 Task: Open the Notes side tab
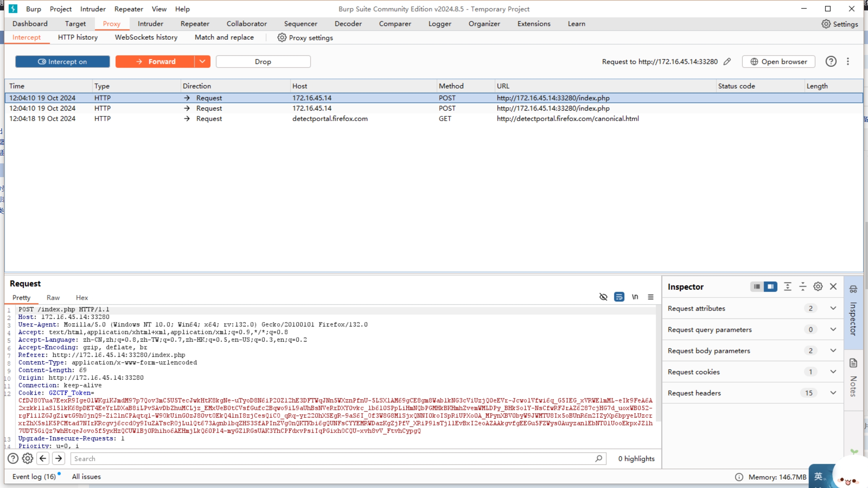click(853, 380)
